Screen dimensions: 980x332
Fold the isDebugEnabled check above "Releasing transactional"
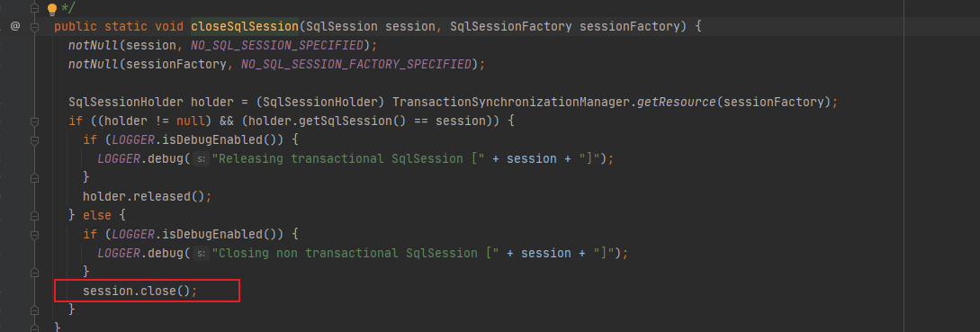coord(34,140)
